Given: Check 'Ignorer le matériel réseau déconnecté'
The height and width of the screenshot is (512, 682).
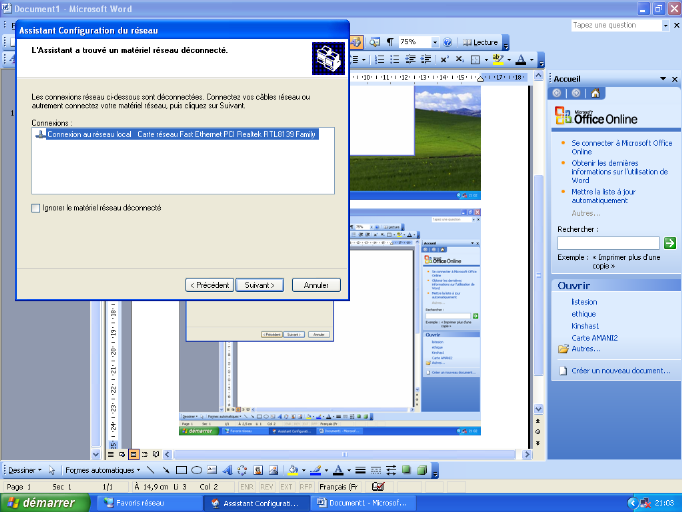Looking at the screenshot, I should coord(37,208).
